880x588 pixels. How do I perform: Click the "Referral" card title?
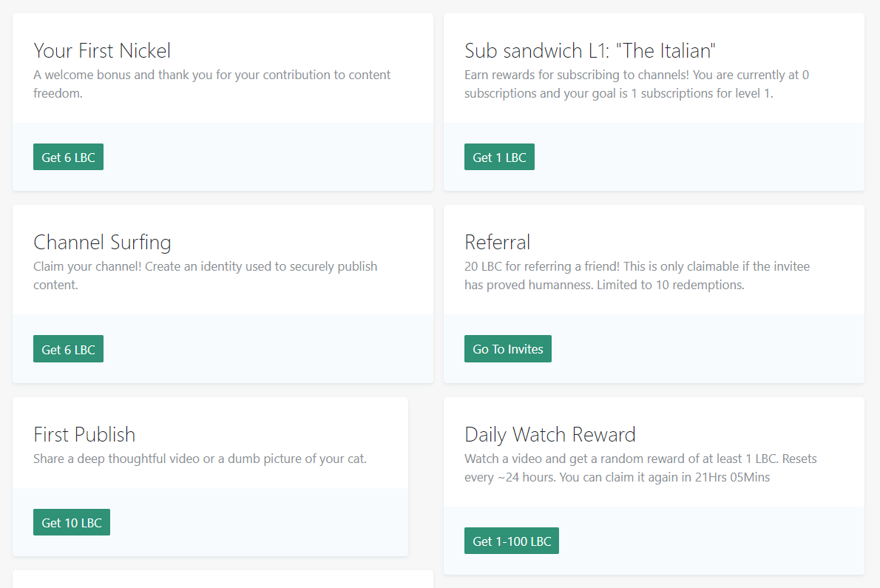[497, 242]
